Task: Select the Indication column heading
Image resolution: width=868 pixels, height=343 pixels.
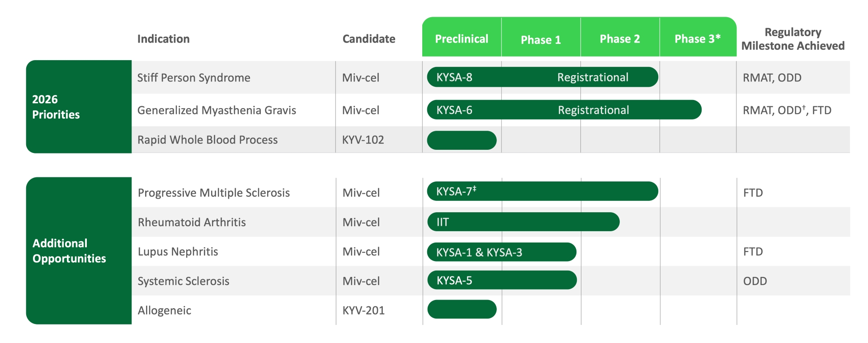Action: pos(163,39)
